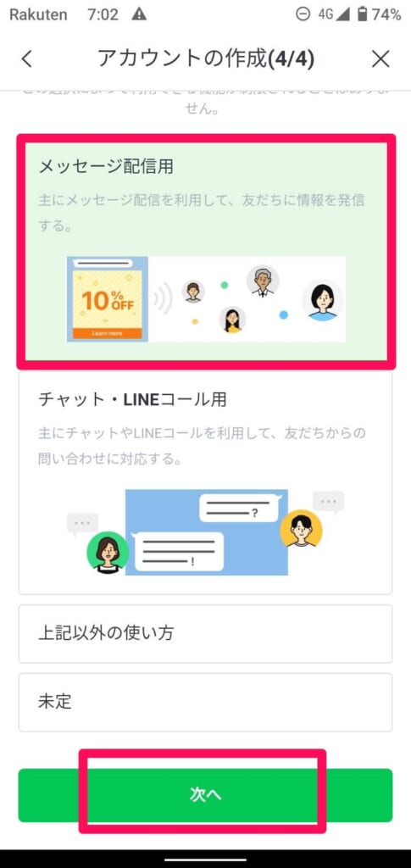
Task: Tap the green 次へ button
Action: 206,795
